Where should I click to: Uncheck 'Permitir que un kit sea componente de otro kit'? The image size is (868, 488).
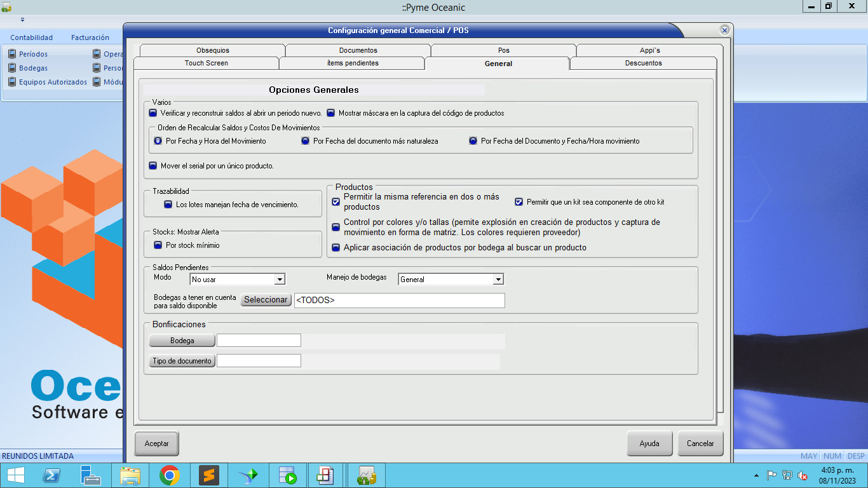pyautogui.click(x=519, y=202)
